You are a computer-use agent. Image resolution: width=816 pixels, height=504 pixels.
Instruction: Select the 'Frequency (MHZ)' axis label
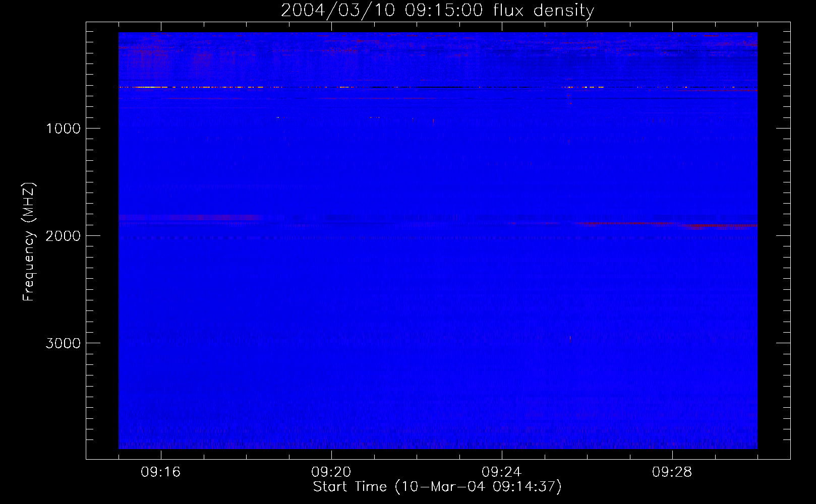click(29, 242)
